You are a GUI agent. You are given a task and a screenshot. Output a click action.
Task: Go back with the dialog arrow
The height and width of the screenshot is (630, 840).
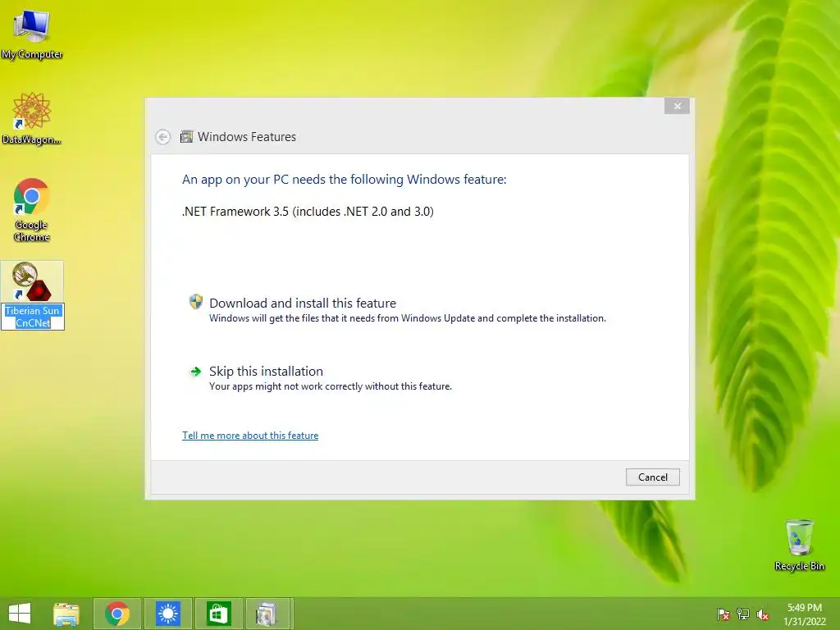click(x=163, y=137)
